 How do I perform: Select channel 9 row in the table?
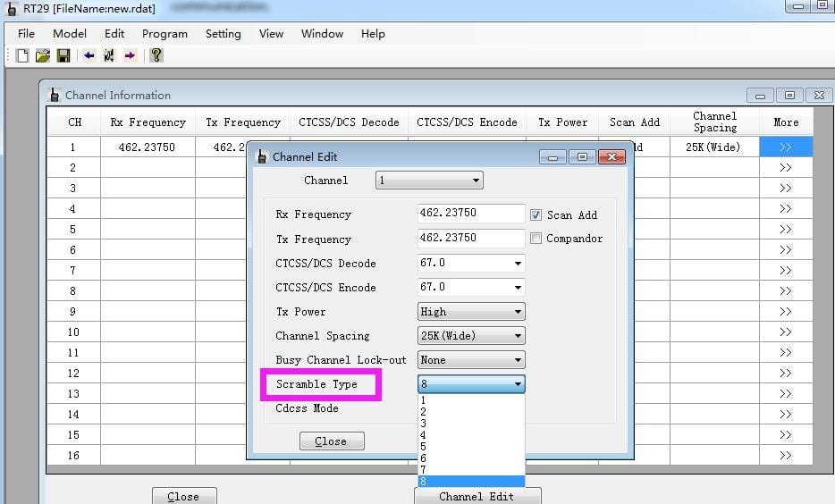pyautogui.click(x=73, y=312)
